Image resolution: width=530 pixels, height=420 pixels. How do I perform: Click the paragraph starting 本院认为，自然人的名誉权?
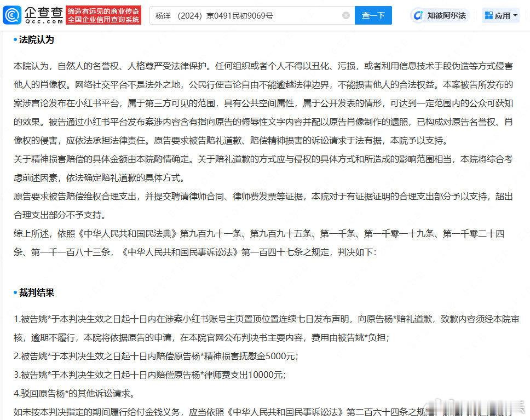pos(263,103)
